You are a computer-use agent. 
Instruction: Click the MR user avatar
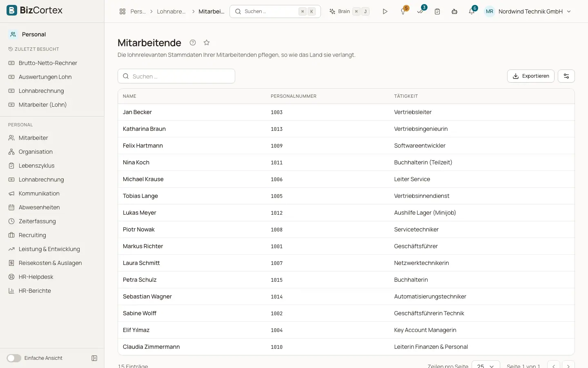(490, 11)
